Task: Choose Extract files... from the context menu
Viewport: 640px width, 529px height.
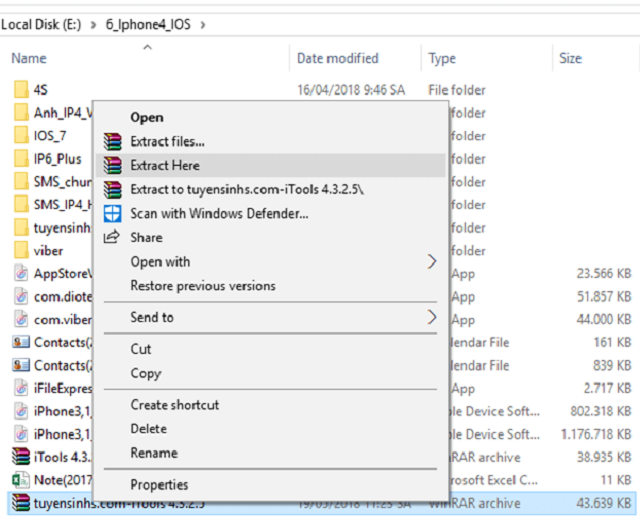Action: coord(270,141)
